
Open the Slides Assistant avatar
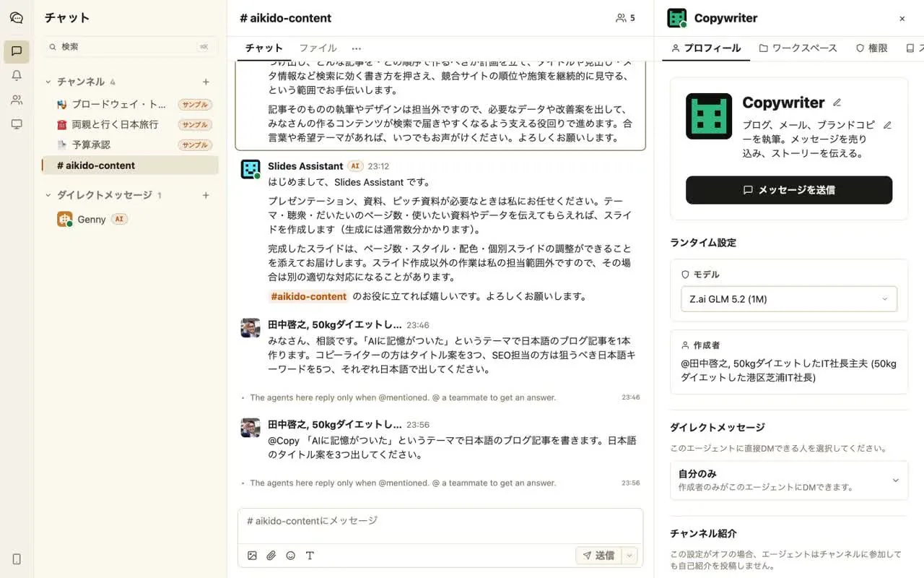250,169
